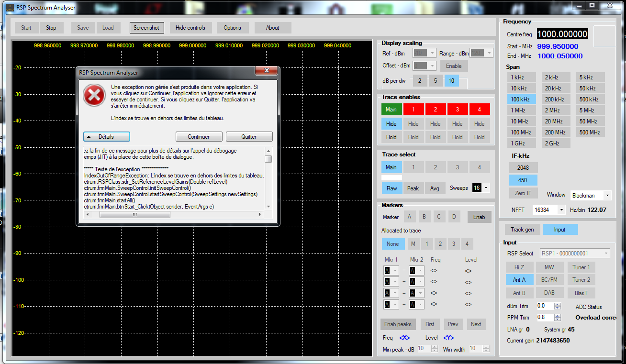Switch trace mode to Avg
Image resolution: width=626 pixels, height=364 pixels.
[435, 188]
